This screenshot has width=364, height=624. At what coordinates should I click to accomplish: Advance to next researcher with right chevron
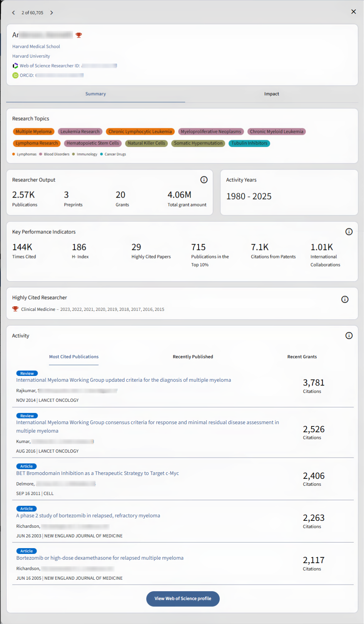click(x=52, y=13)
